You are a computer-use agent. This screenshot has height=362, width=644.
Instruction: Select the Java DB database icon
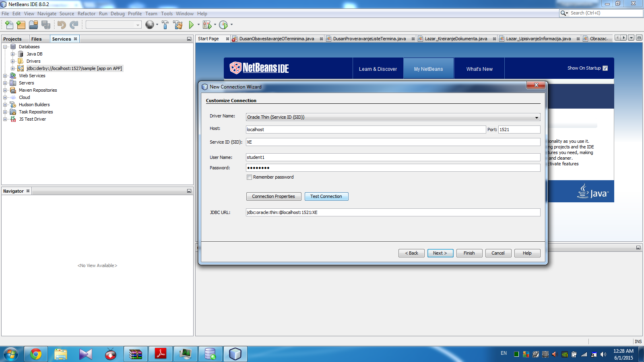[x=21, y=54]
